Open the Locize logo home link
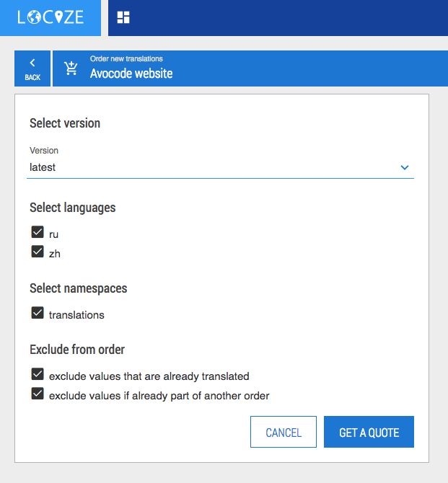 tap(50, 17)
